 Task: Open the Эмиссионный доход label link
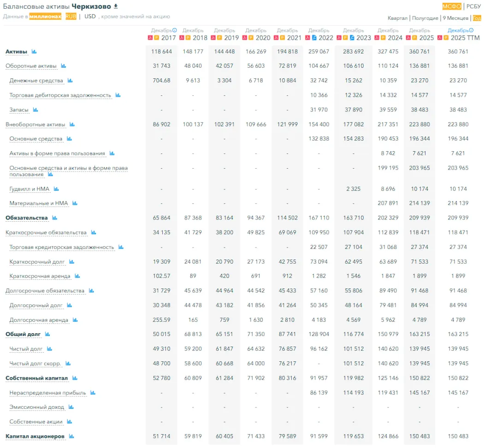pyautogui.click(x=37, y=407)
